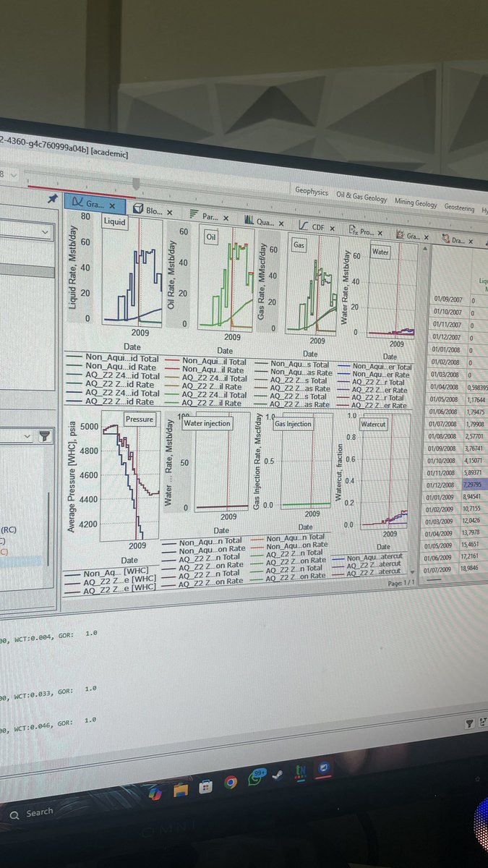Close the Qua... tab
The height and width of the screenshot is (868, 488).
click(281, 223)
